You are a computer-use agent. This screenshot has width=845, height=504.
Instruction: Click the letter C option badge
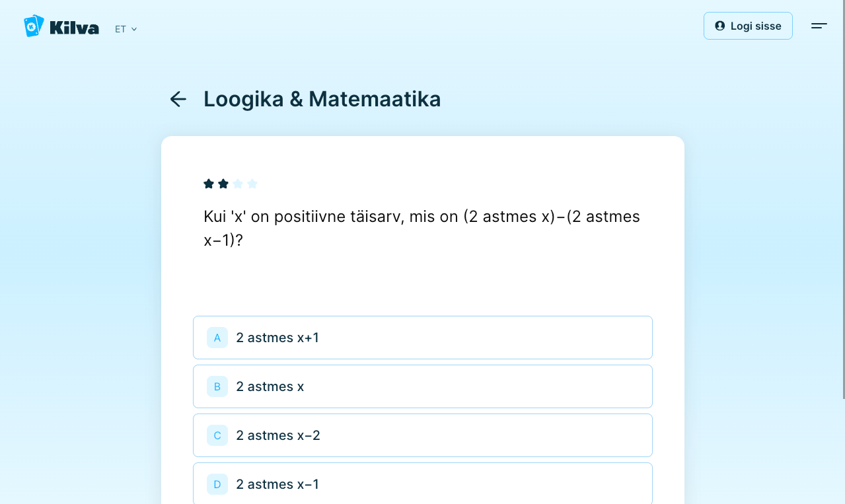[x=217, y=435]
